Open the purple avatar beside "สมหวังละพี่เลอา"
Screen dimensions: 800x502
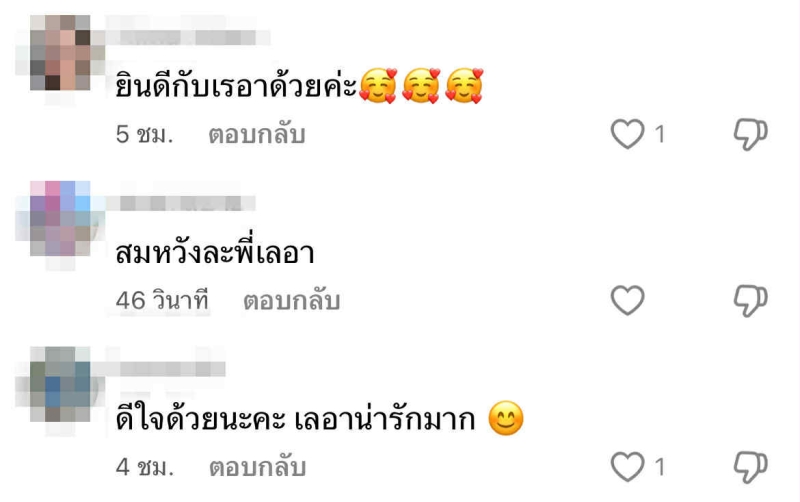[60, 218]
